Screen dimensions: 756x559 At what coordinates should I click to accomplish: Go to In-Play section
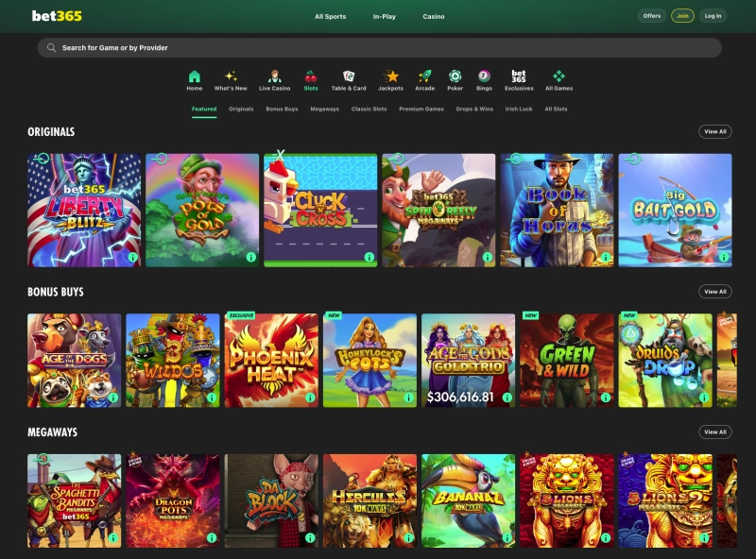(385, 16)
